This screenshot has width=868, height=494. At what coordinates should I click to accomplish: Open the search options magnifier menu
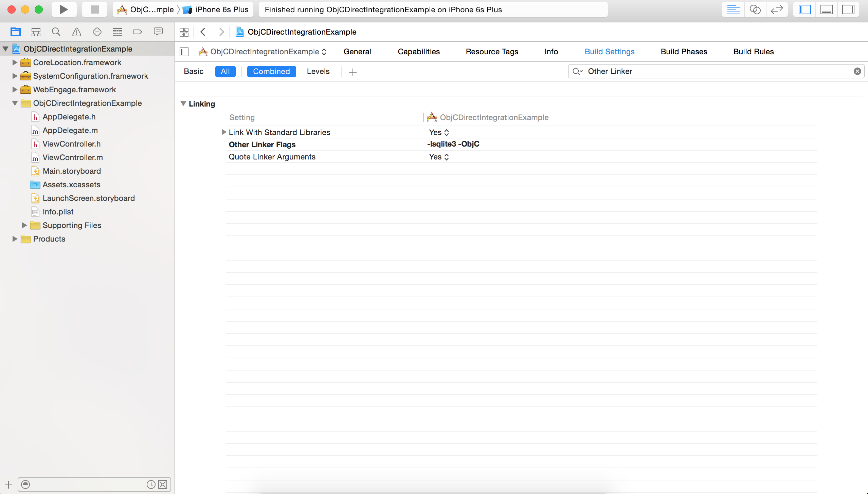click(x=577, y=71)
